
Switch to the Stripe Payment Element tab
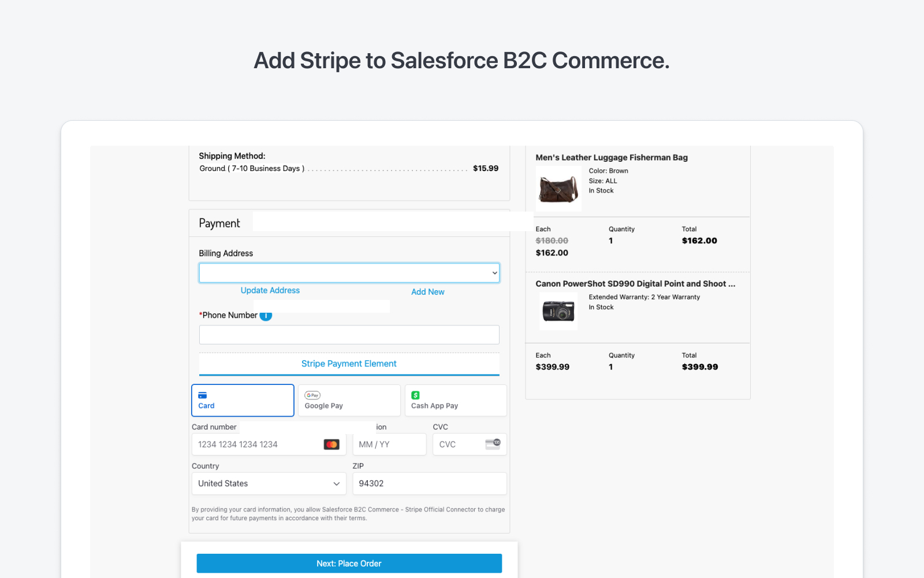[349, 364]
